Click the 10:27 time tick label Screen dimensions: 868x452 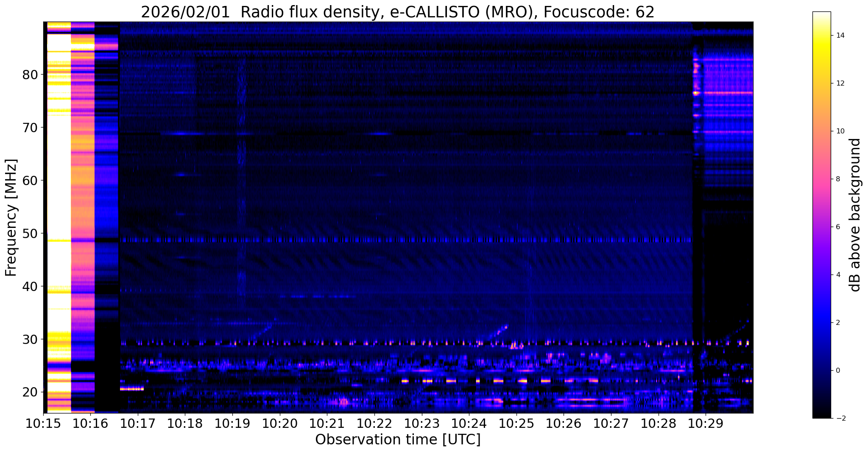click(x=611, y=424)
